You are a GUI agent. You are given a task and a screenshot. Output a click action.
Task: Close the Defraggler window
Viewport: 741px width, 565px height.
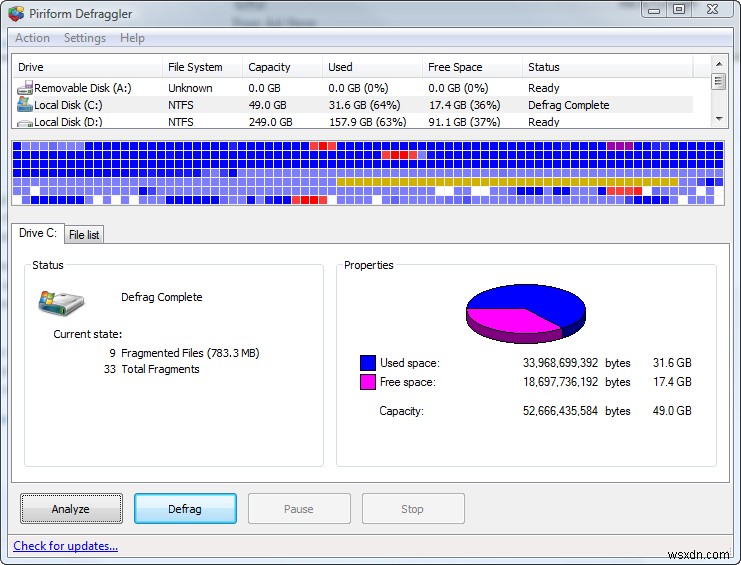[712, 9]
